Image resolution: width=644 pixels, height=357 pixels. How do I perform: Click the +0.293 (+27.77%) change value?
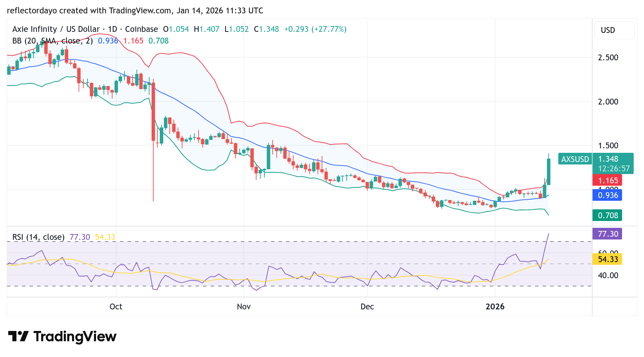tap(315, 29)
